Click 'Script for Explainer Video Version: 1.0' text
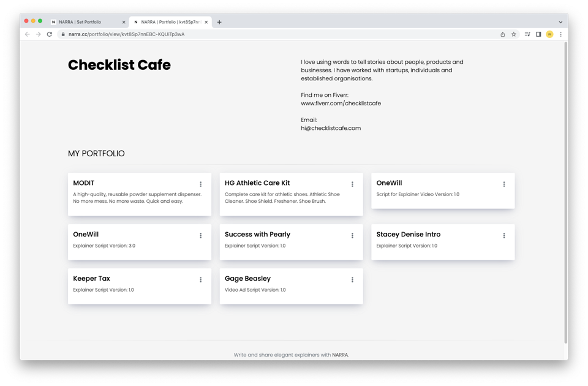588x386 pixels. point(418,194)
